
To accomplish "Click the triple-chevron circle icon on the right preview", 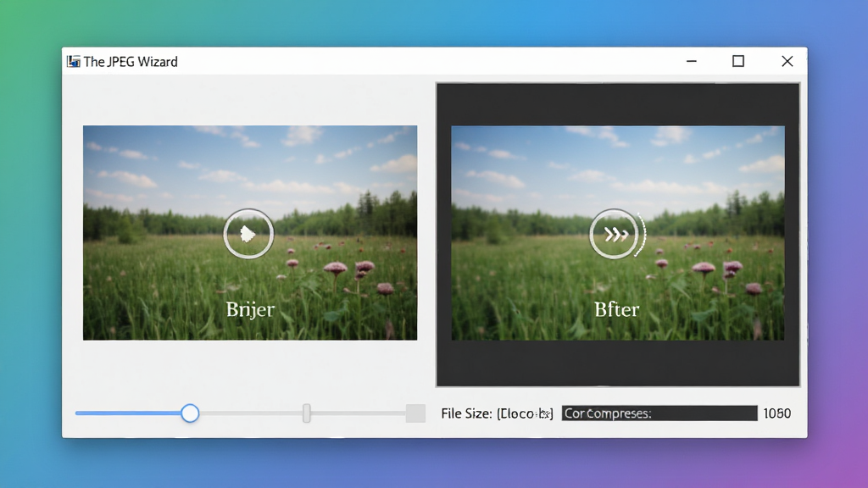I will coord(614,234).
